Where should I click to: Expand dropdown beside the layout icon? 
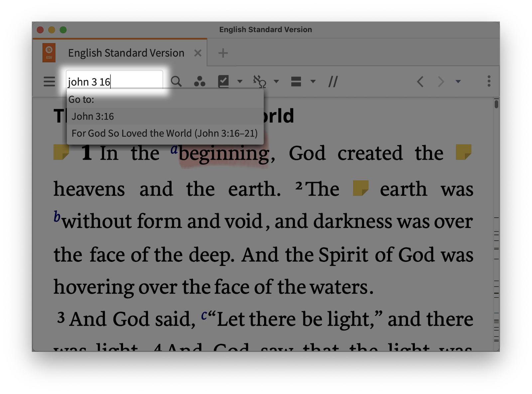tap(313, 82)
